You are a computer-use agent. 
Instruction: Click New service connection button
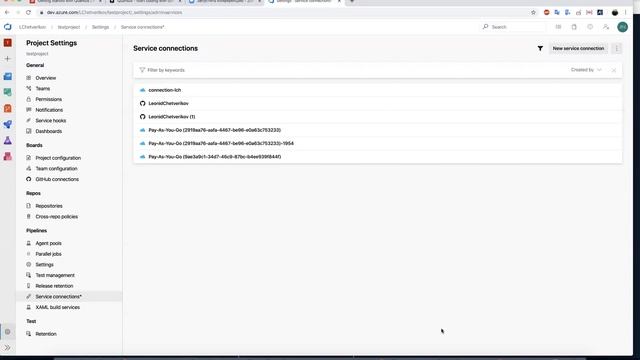[x=578, y=48]
